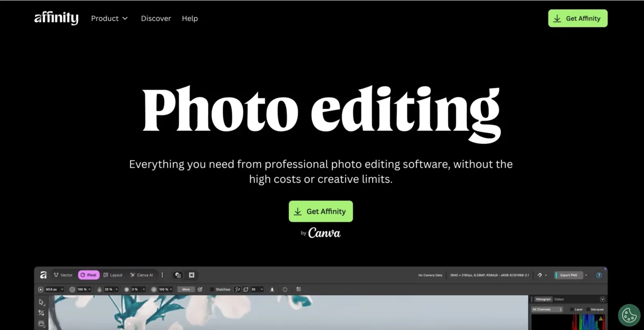Click the opacity icon before first 100 %

point(72,289)
